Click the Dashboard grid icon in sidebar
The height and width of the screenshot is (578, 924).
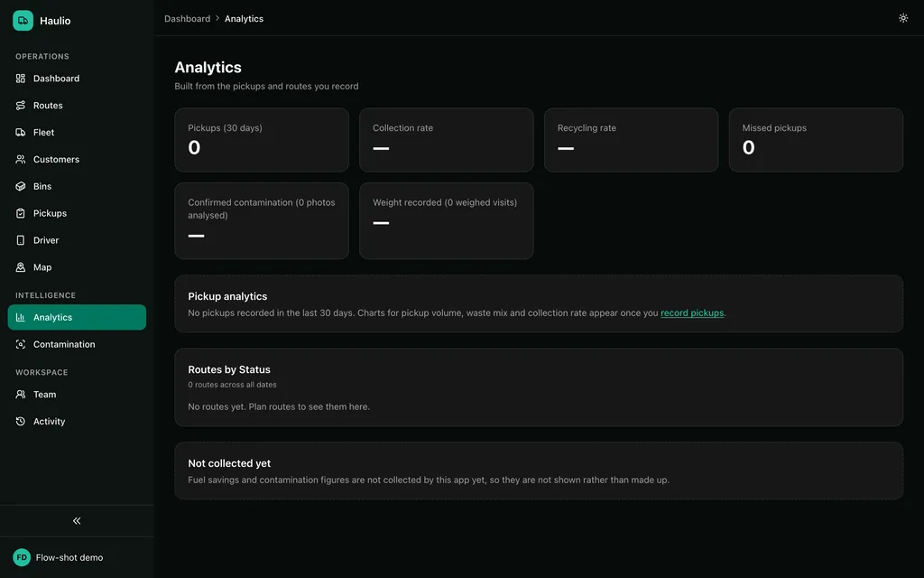(21, 79)
